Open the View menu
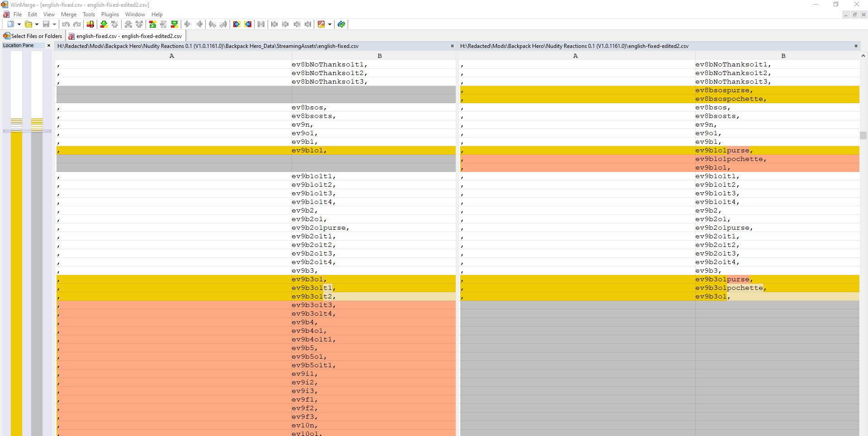Image resolution: width=868 pixels, height=436 pixels. [x=49, y=14]
